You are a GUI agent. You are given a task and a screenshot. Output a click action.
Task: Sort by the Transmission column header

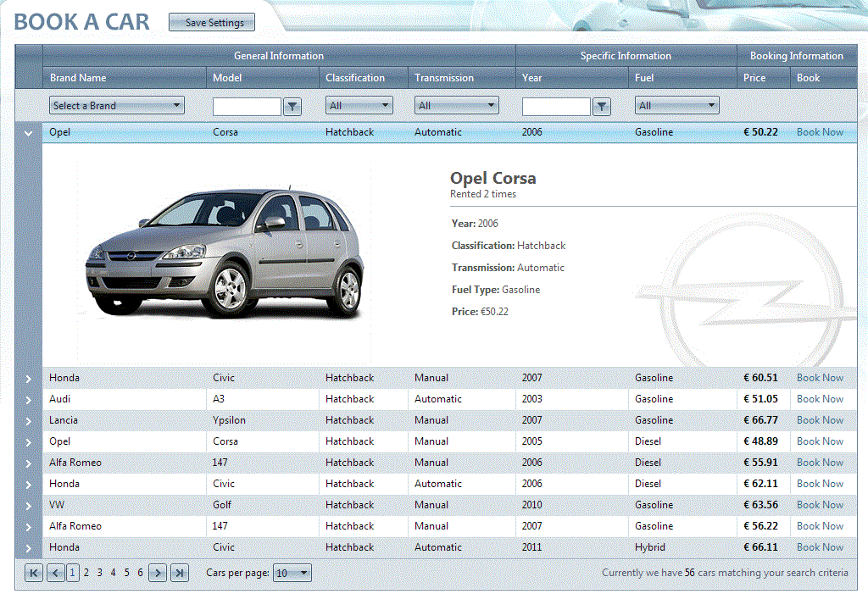point(444,78)
